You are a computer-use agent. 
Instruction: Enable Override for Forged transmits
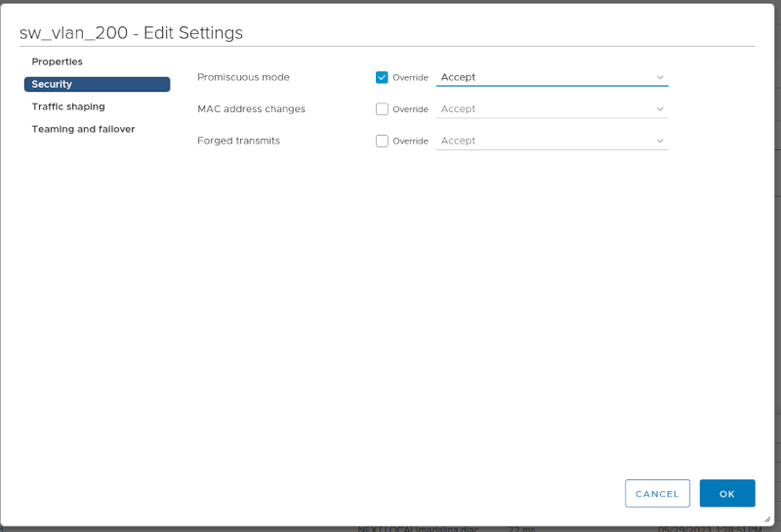382,141
